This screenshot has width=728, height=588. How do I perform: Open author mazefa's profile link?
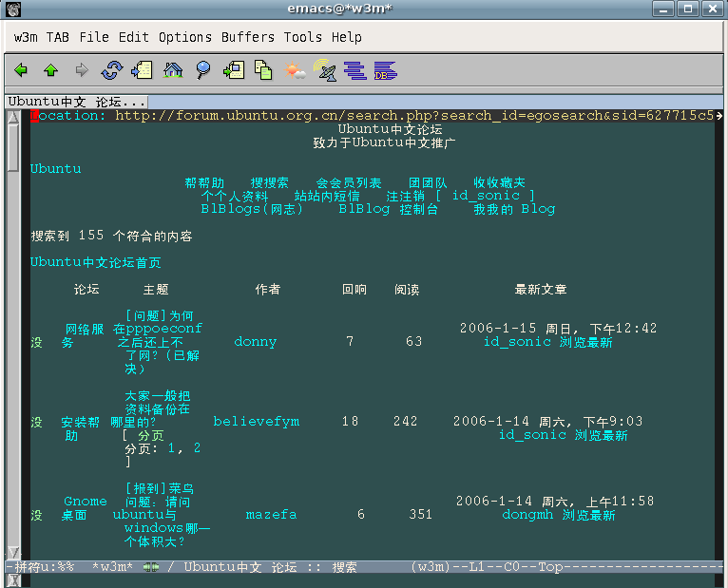(271, 515)
